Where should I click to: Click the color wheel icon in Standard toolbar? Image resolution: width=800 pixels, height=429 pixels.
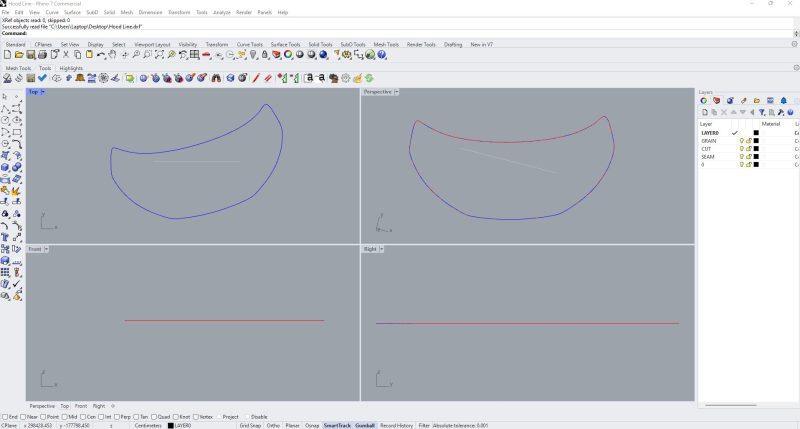pyautogui.click(x=288, y=55)
